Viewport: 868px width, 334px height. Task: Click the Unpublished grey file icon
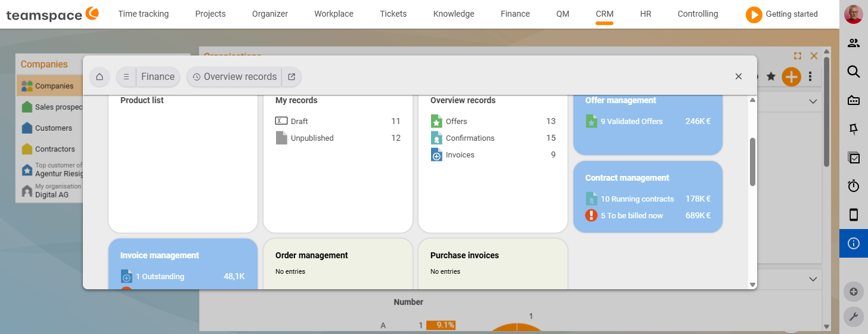pyautogui.click(x=281, y=138)
